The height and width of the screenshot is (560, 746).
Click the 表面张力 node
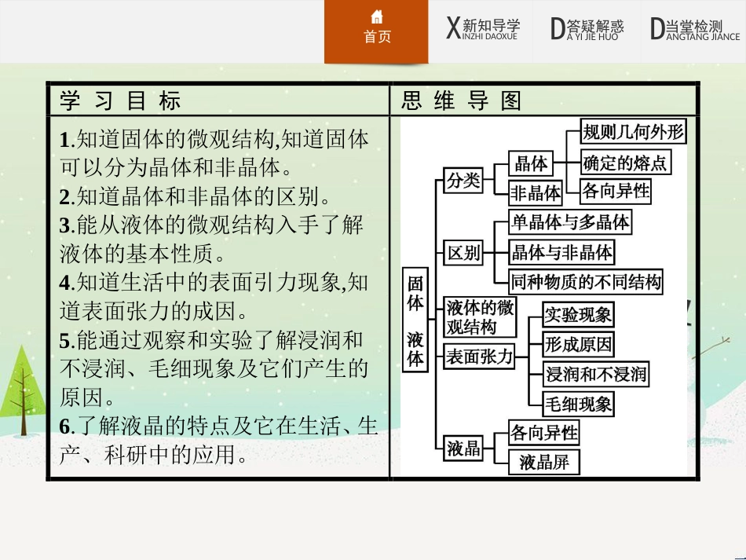point(479,357)
